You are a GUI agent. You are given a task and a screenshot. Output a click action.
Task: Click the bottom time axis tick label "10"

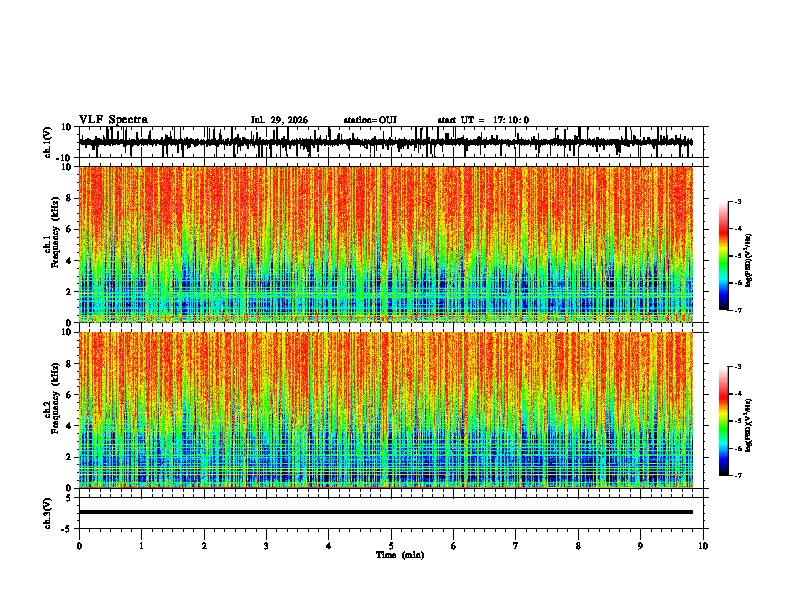(x=703, y=546)
